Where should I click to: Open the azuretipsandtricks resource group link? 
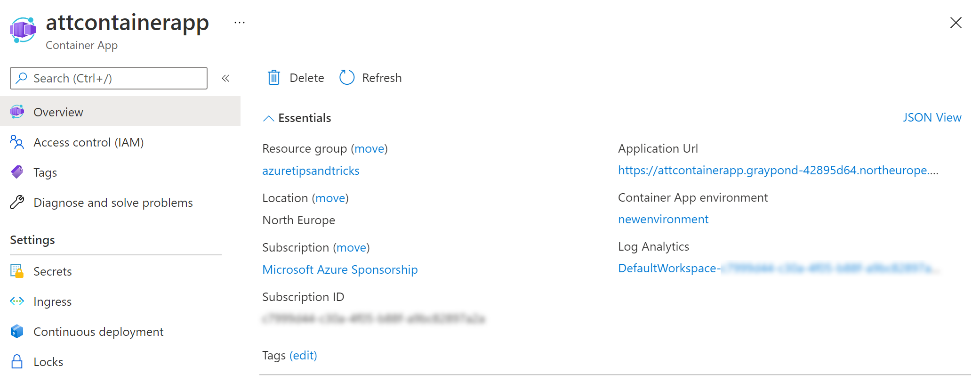pyautogui.click(x=311, y=171)
